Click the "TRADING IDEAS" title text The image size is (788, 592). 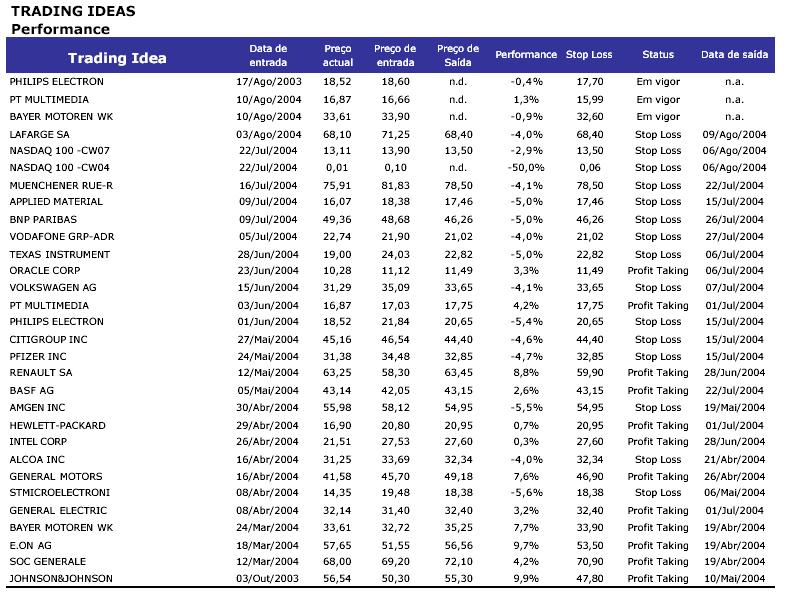(73, 11)
